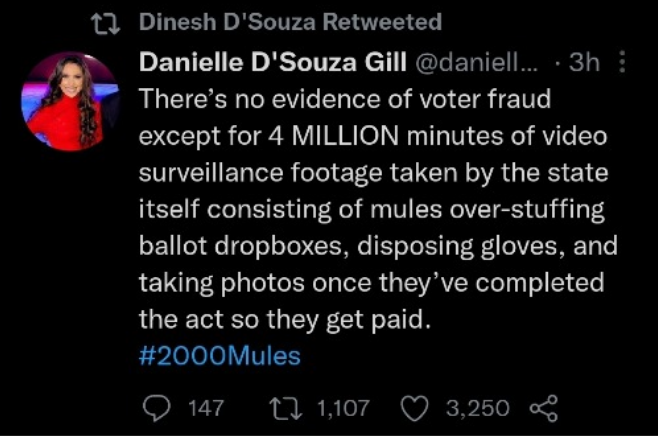Open the three-dot more options menu

tap(622, 62)
